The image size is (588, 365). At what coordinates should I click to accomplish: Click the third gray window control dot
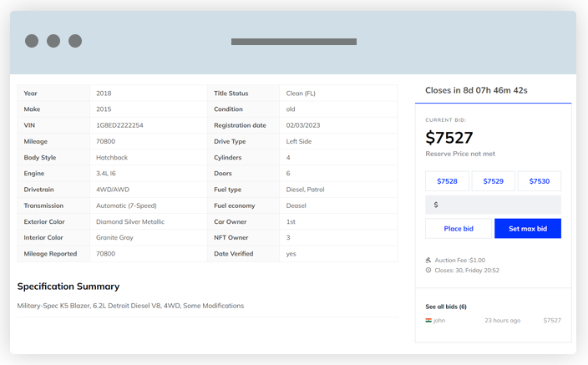tap(75, 41)
